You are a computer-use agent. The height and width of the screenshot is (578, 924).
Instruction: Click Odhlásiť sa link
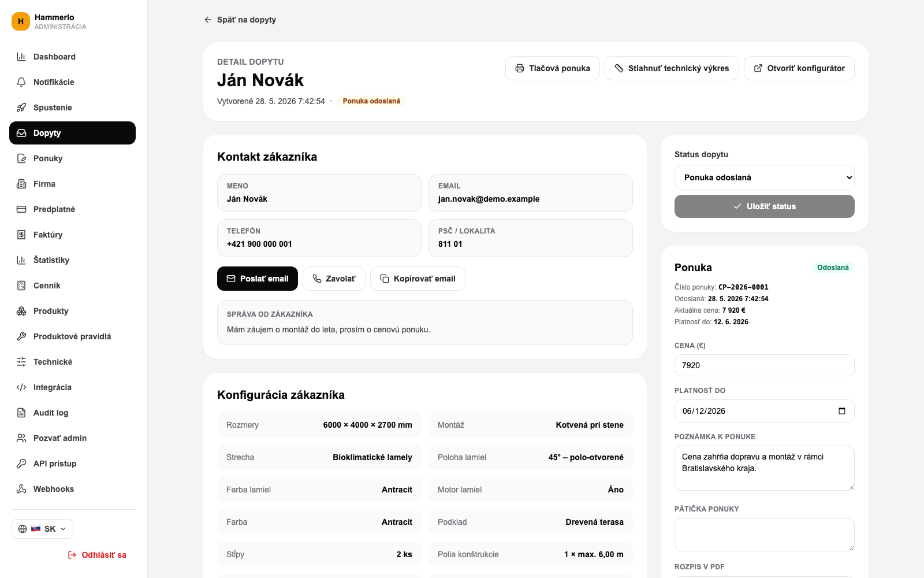(x=97, y=555)
